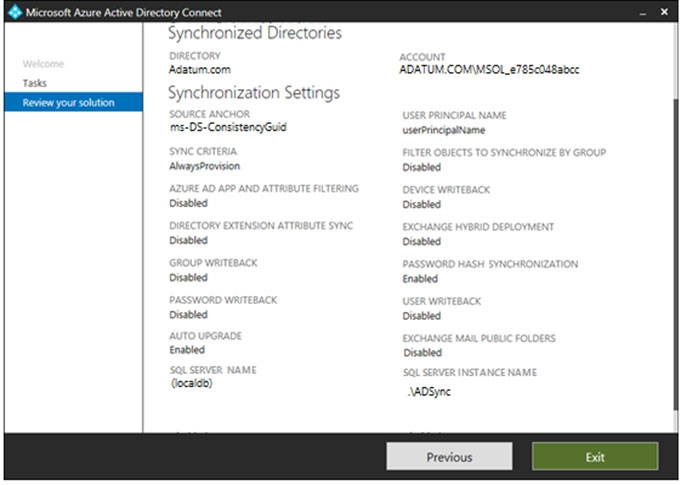The width and height of the screenshot is (681, 485).
Task: Click the (localdb) SQL server value
Action: coord(192,383)
